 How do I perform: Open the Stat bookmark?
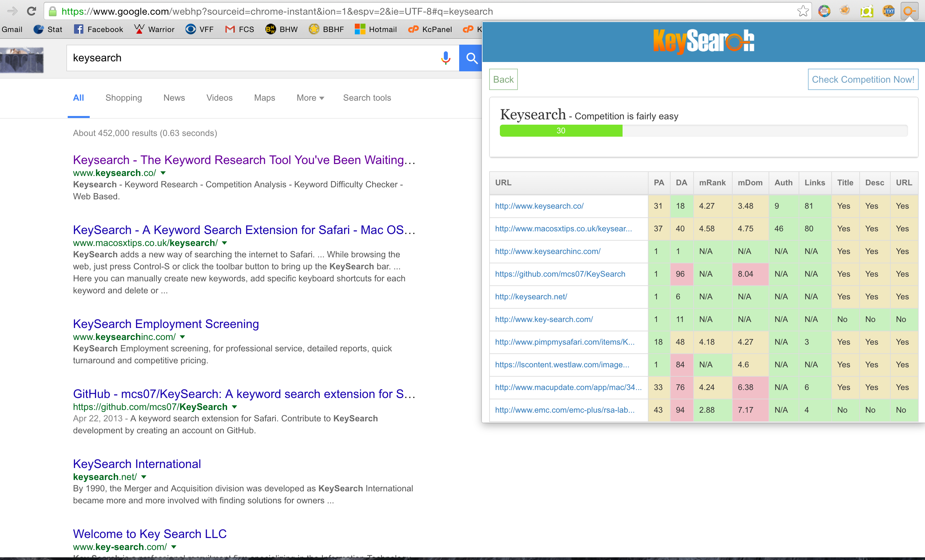click(48, 29)
